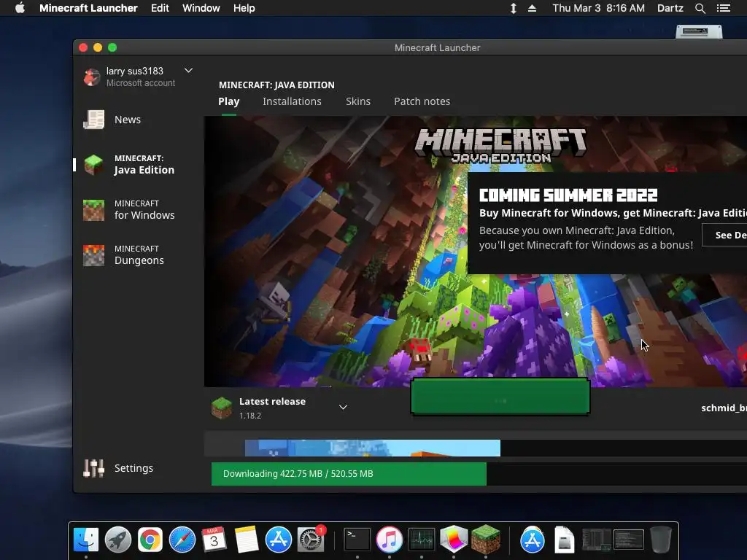Open the Trash in the dock

(661, 540)
